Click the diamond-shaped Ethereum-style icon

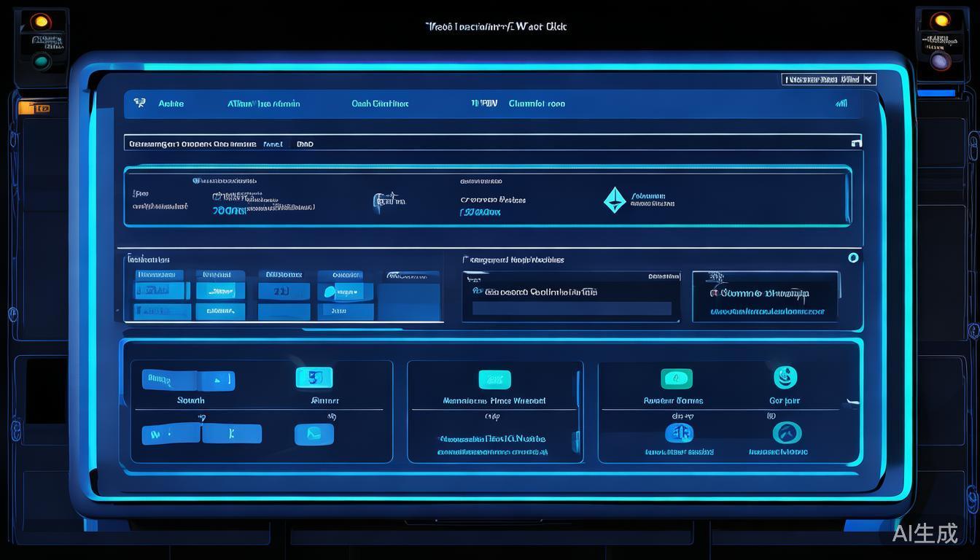coord(615,200)
